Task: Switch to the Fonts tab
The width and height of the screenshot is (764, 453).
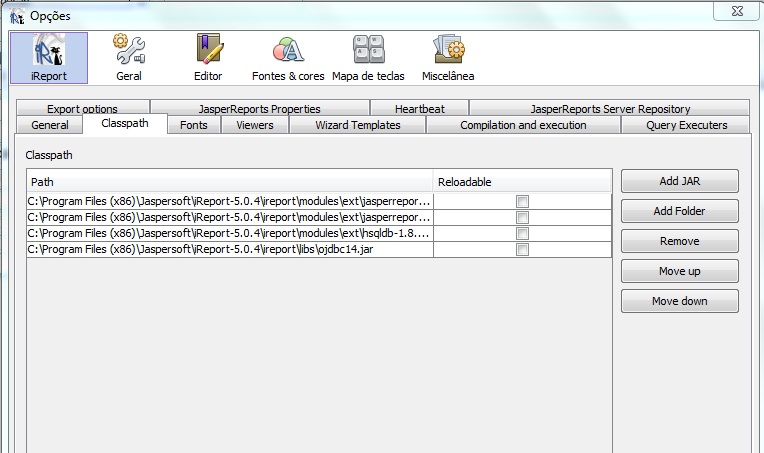Action: pyautogui.click(x=194, y=125)
